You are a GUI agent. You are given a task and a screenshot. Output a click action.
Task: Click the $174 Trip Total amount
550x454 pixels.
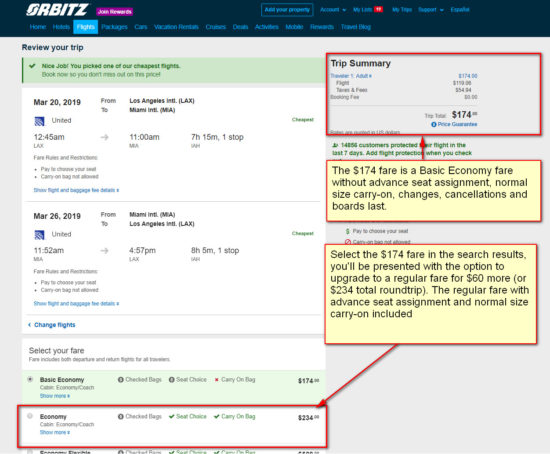(x=464, y=115)
